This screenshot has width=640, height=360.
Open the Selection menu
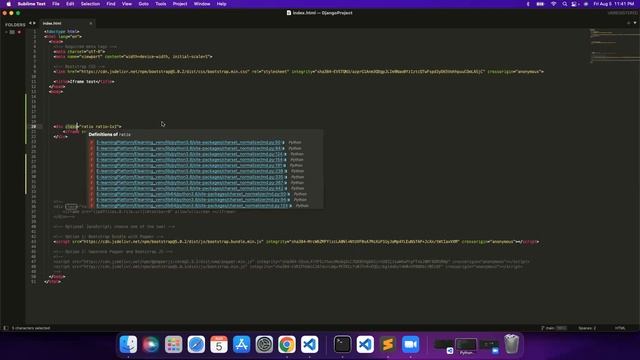[x=90, y=4]
